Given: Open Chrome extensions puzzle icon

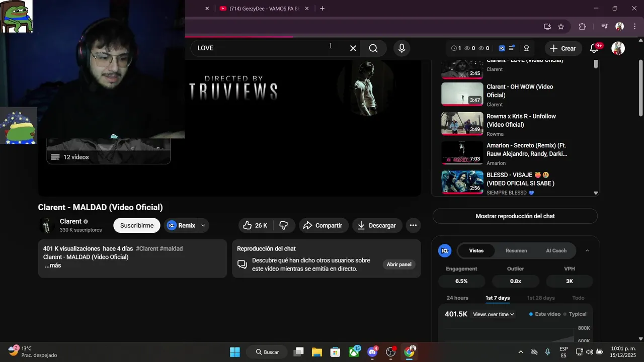Looking at the screenshot, I should point(582,26).
